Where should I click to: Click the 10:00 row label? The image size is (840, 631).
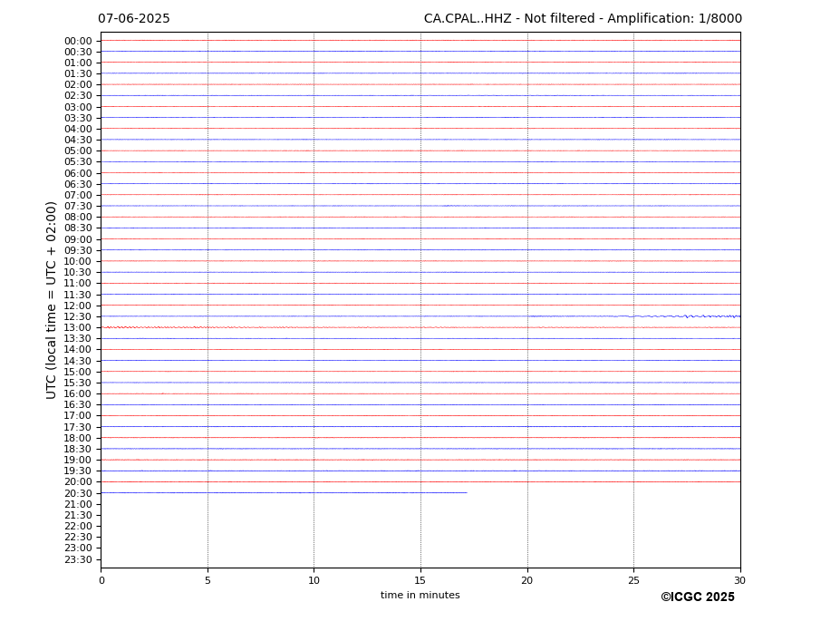click(78, 261)
